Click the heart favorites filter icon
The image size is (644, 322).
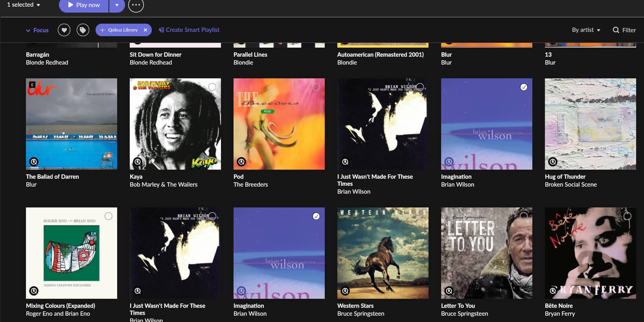(x=64, y=30)
